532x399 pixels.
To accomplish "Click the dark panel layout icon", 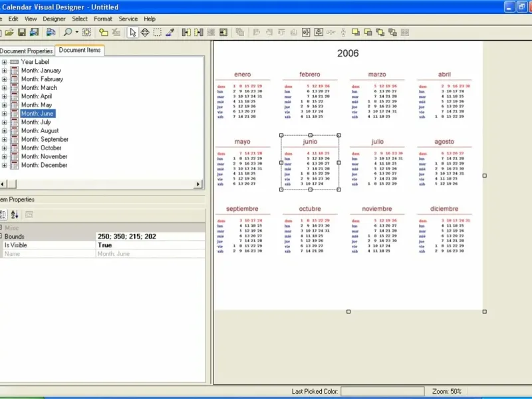I will 223,32.
